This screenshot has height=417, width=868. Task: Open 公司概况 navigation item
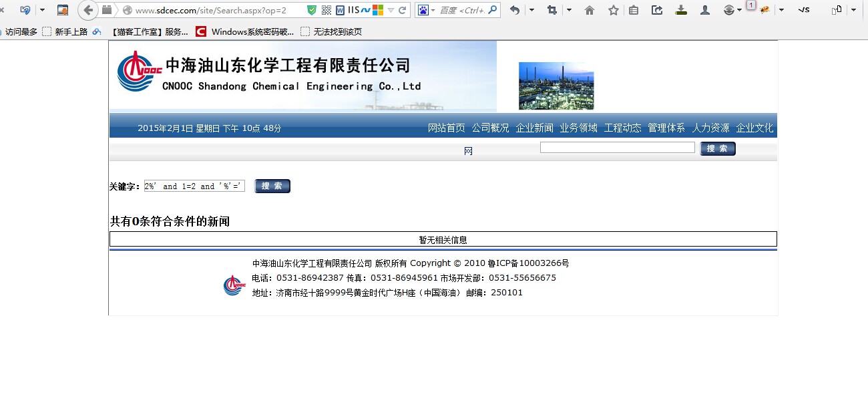pos(490,128)
